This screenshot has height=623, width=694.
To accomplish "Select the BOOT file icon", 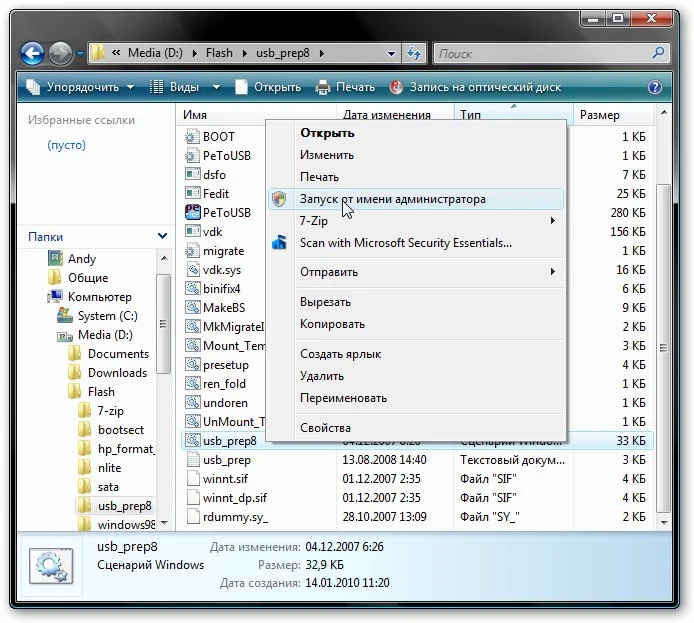I will pyautogui.click(x=193, y=136).
